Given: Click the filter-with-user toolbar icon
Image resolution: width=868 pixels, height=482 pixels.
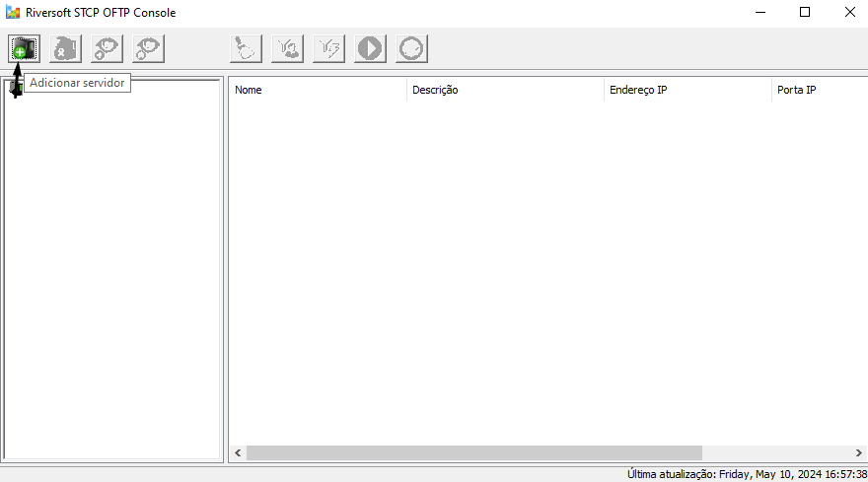Looking at the screenshot, I should coord(287,48).
